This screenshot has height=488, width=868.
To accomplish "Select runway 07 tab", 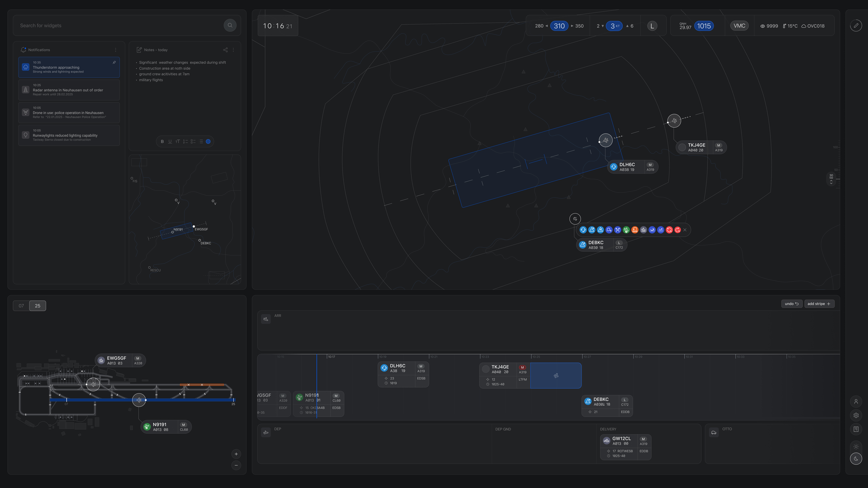I will [x=21, y=306].
